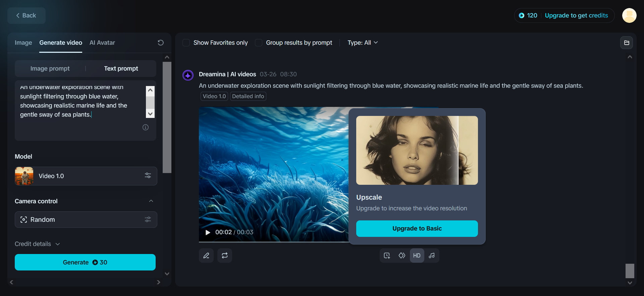This screenshot has width=644, height=296.
Task: Open Detailed info tag
Action: [x=248, y=96]
